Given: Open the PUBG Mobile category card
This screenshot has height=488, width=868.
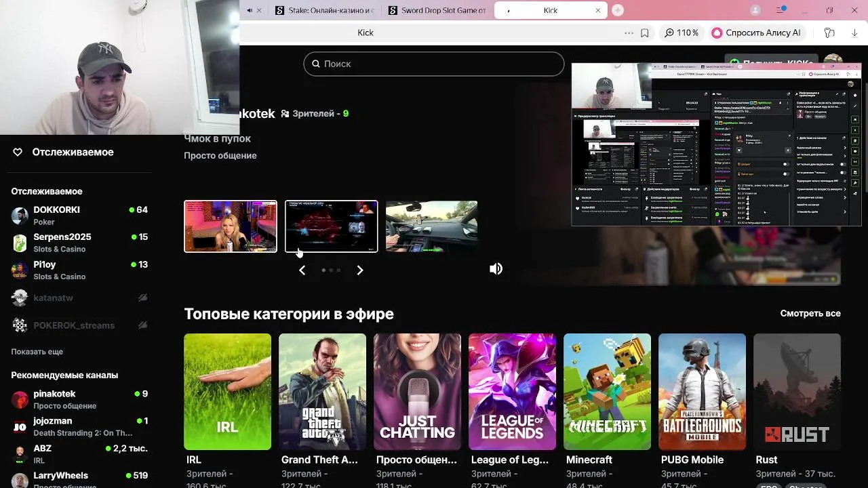Looking at the screenshot, I should pyautogui.click(x=702, y=392).
